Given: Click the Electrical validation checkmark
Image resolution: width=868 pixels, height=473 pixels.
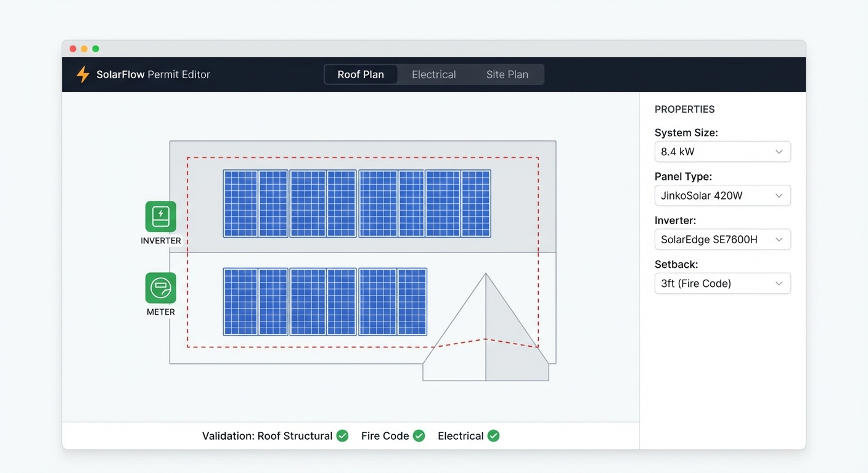Looking at the screenshot, I should (493, 435).
